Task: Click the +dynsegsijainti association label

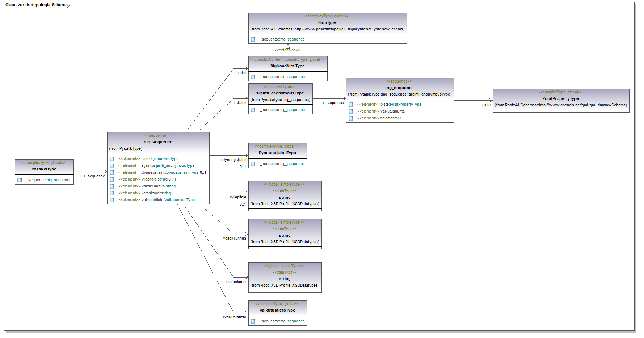Action: (x=233, y=160)
